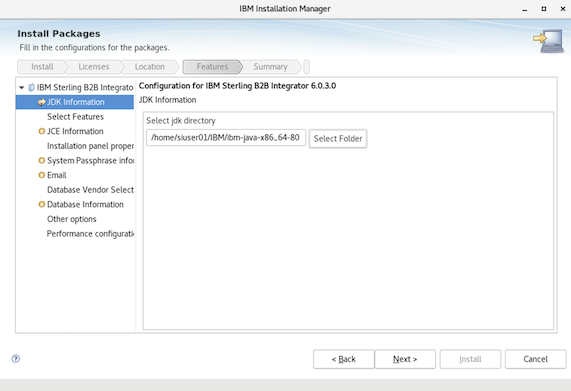
Task: Open Database Vendor Selection item
Action: click(x=90, y=190)
